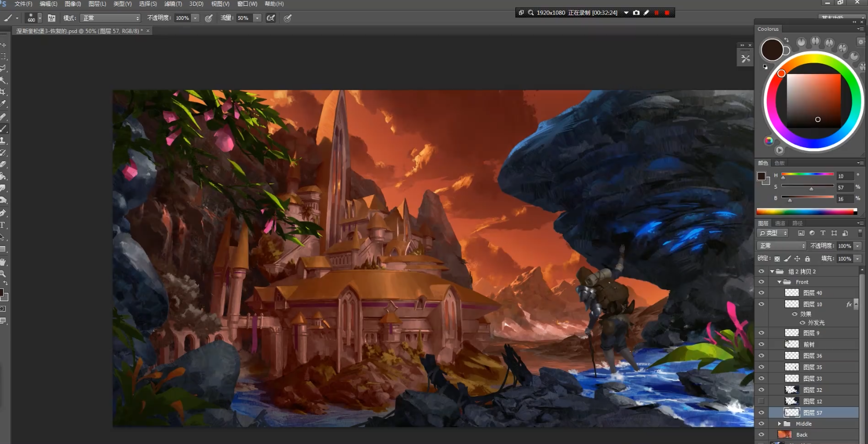Viewport: 868px width, 444px height.
Task: Switch to the 色板 tab
Action: (779, 163)
